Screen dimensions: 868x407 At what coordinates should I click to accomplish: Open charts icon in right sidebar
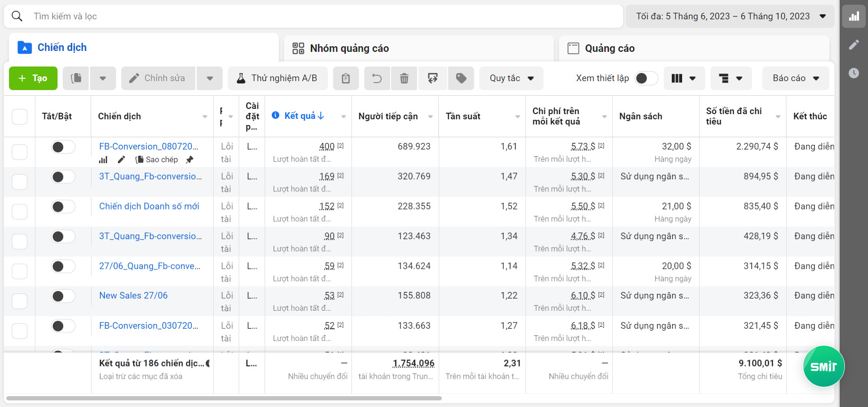(854, 17)
